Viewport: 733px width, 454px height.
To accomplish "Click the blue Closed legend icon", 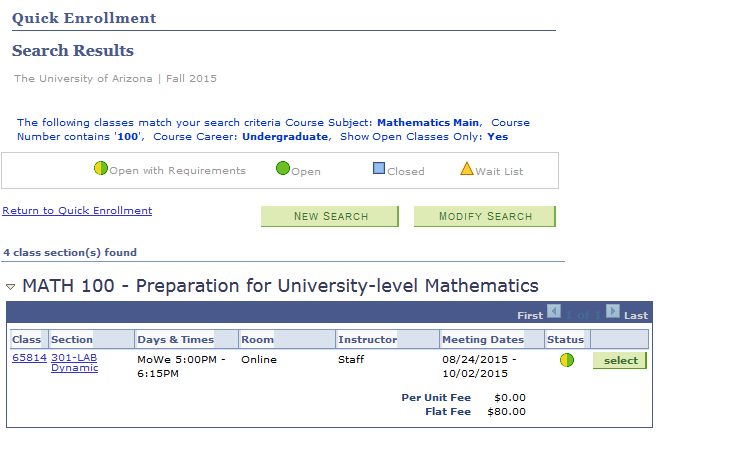I will 379,169.
